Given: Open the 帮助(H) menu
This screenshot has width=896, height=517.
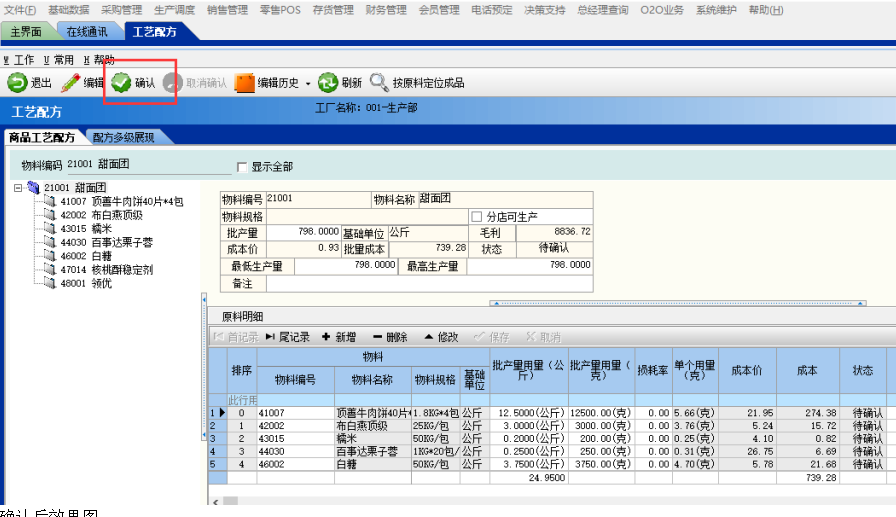Looking at the screenshot, I should (766, 10).
